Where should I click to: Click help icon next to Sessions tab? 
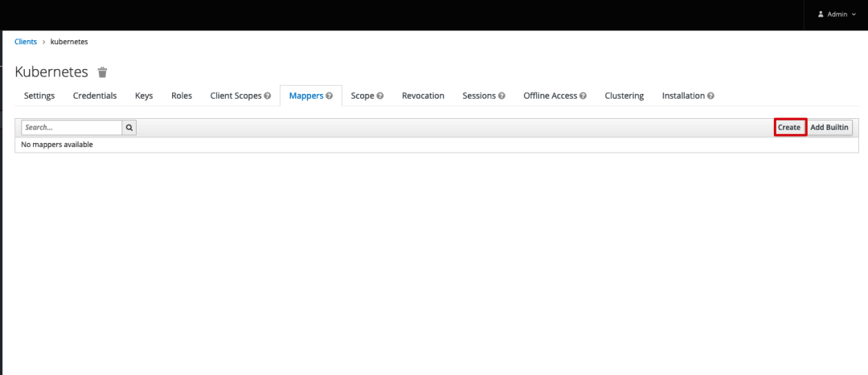pyautogui.click(x=502, y=96)
